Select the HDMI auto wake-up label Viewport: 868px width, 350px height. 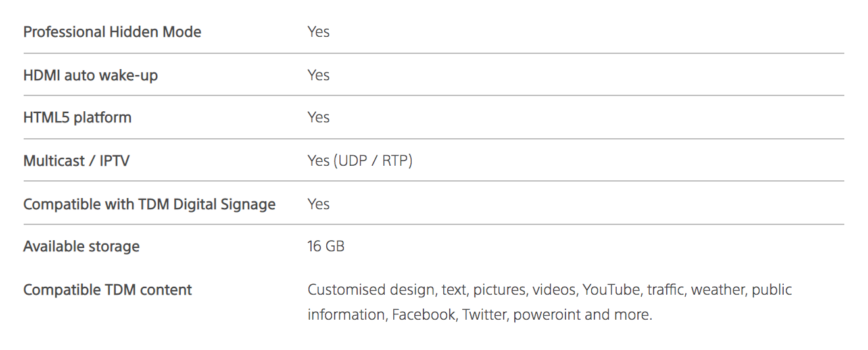coord(90,76)
